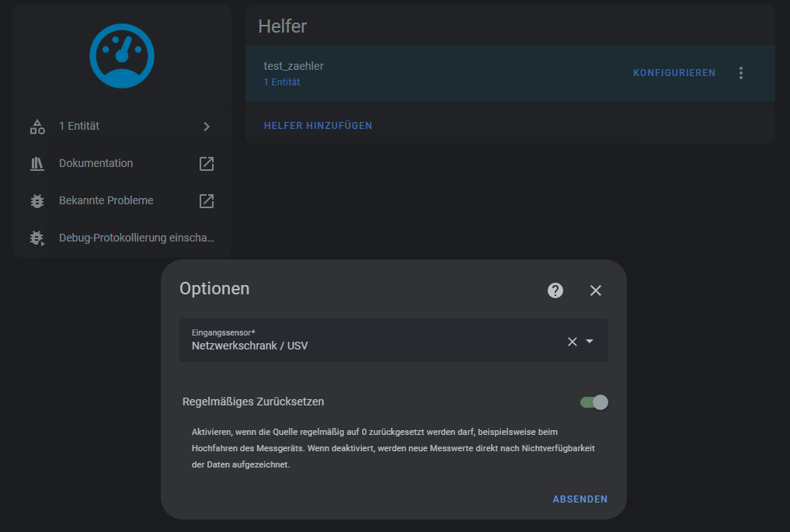Viewport: 790px width, 532px height.
Task: Click the Dokumentation book icon
Action: 37,163
